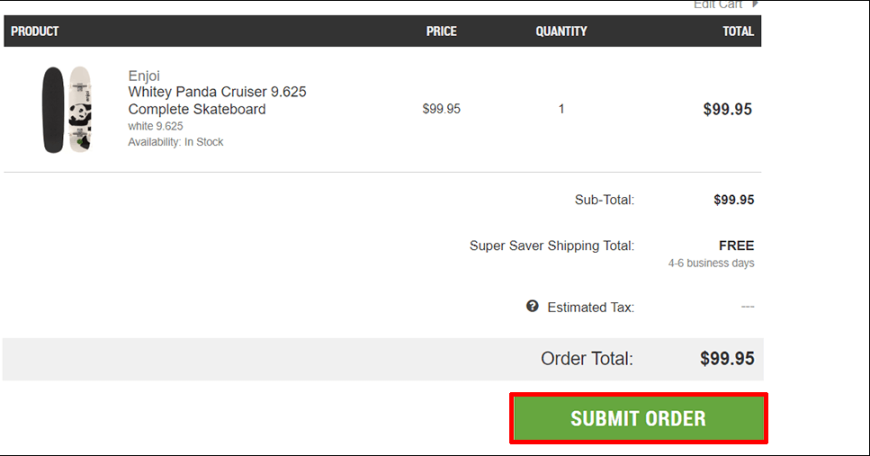The width and height of the screenshot is (870, 456).
Task: Click the Order Total amount $99.95
Action: click(727, 358)
